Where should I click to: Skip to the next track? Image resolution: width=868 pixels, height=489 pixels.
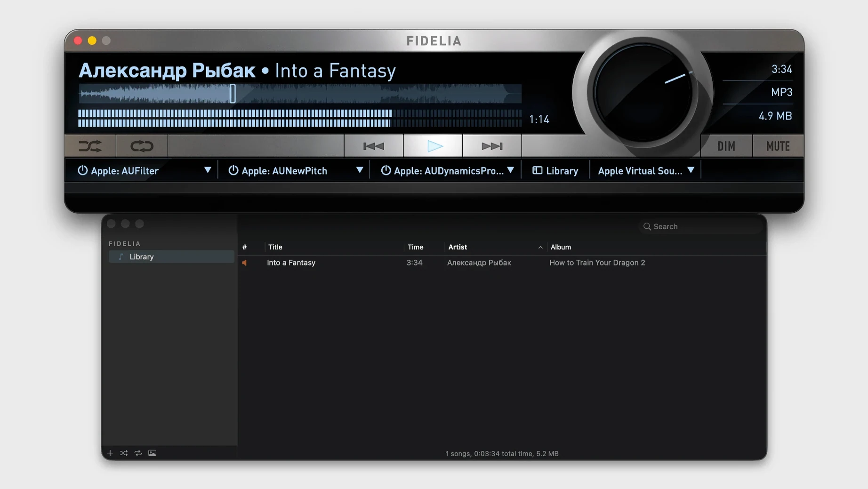(x=492, y=146)
